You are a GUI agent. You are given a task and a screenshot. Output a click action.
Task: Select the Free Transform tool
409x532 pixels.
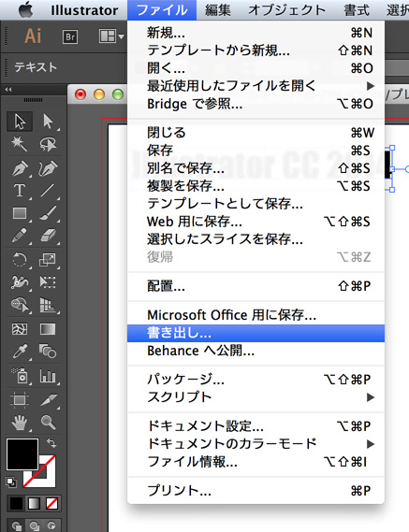point(48,282)
